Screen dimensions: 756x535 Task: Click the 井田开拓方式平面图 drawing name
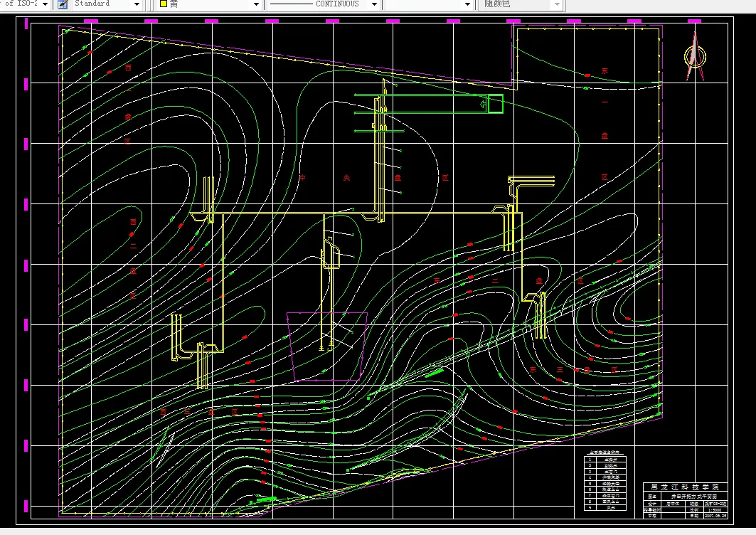pos(694,497)
